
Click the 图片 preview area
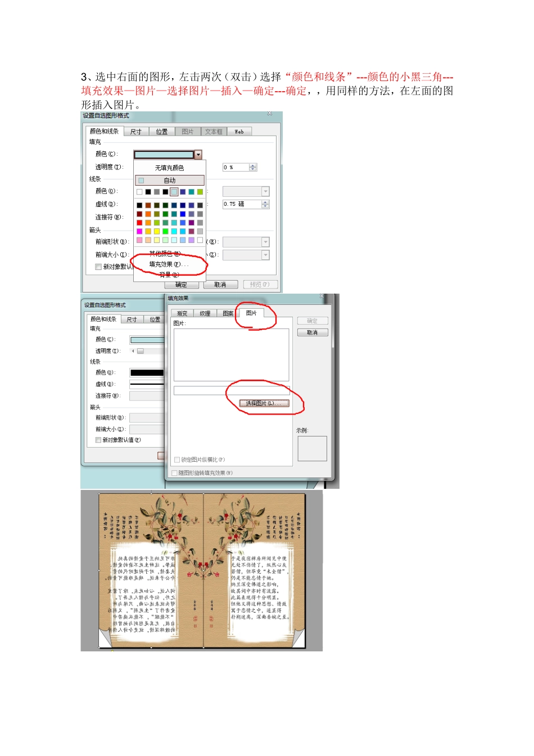(232, 355)
